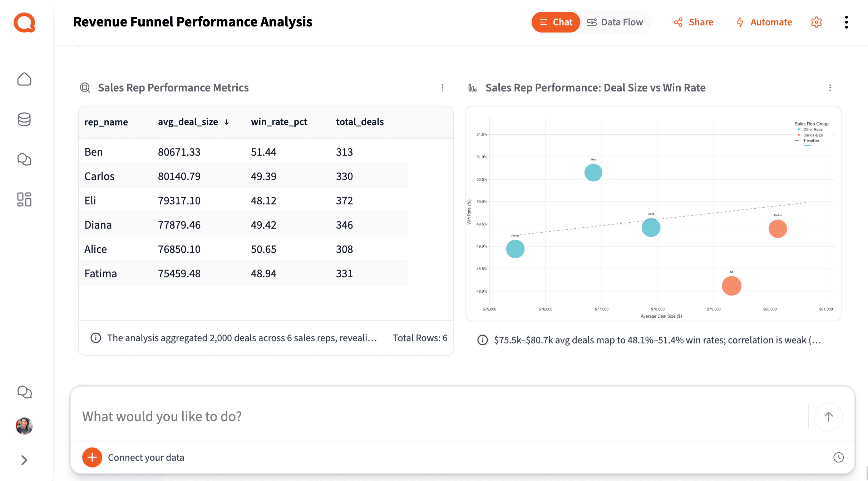Select the Chat tab
Image resolution: width=868 pixels, height=481 pixels.
coord(556,22)
